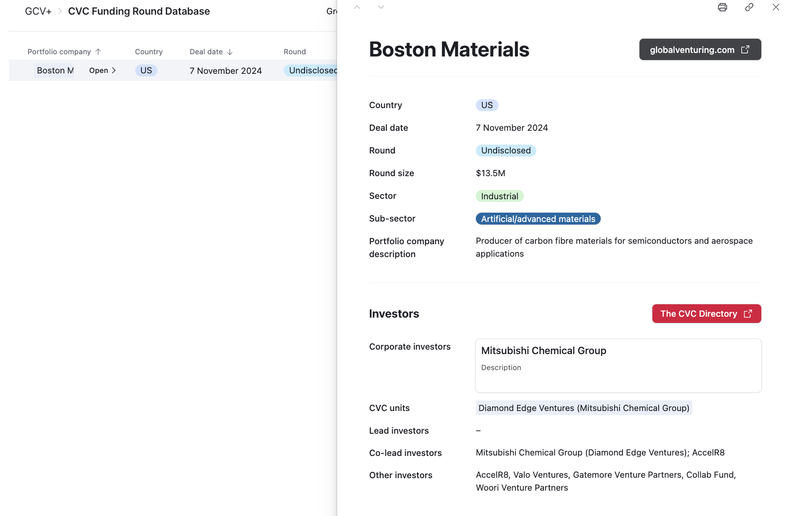The width and height of the screenshot is (812, 516).
Task: Open Diamond Edge Ventures CVC unit link
Action: [583, 408]
